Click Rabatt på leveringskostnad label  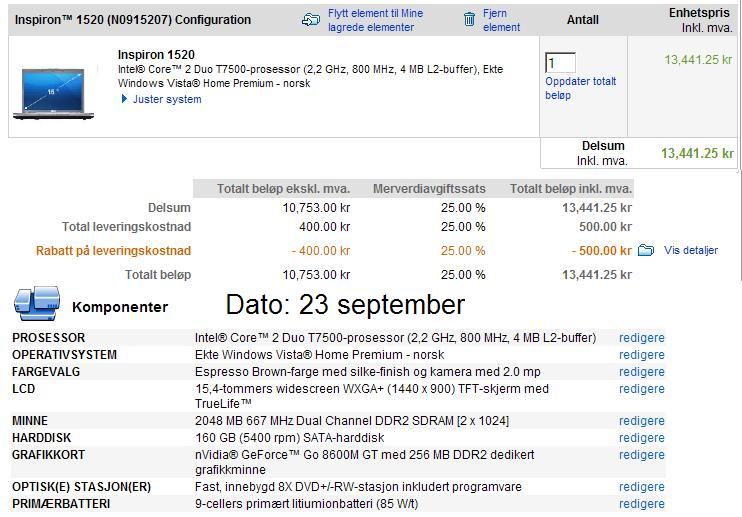click(x=114, y=251)
